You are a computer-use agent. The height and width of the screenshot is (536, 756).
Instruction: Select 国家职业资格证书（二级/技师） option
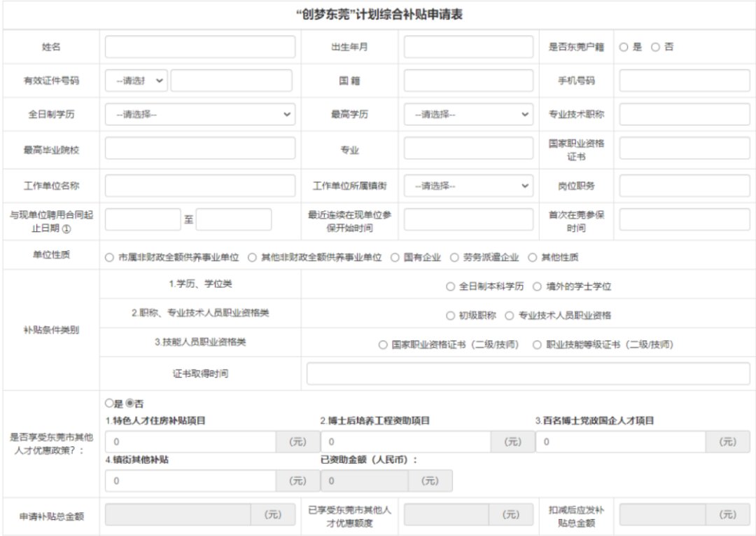(382, 345)
